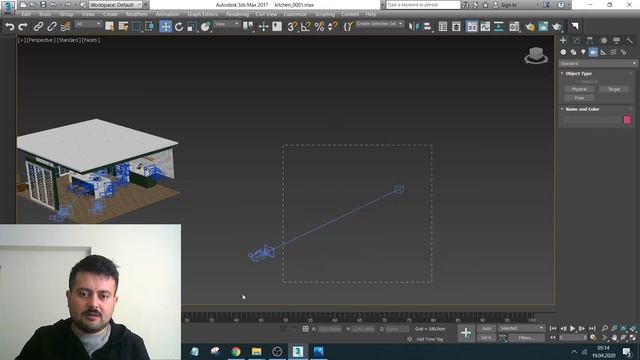Activate Select and Rotate tool

click(179, 27)
